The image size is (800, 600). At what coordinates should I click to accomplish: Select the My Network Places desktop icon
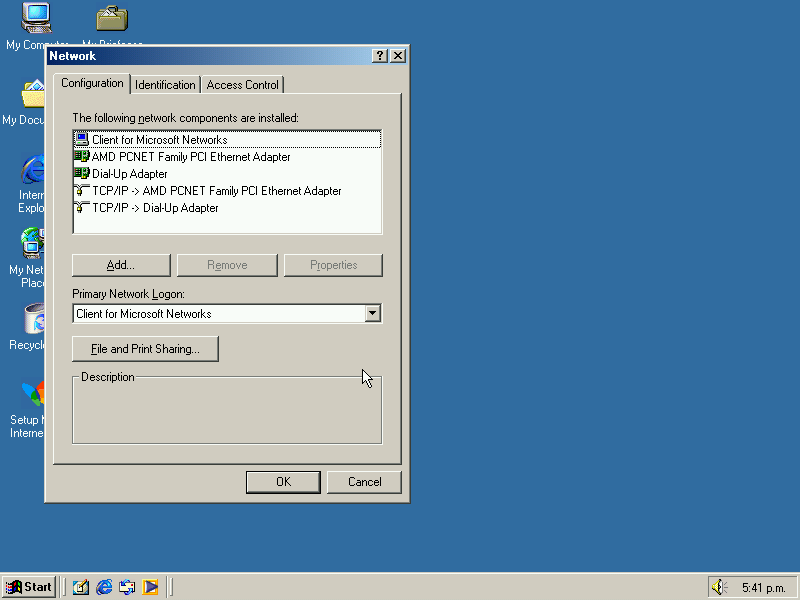click(33, 243)
